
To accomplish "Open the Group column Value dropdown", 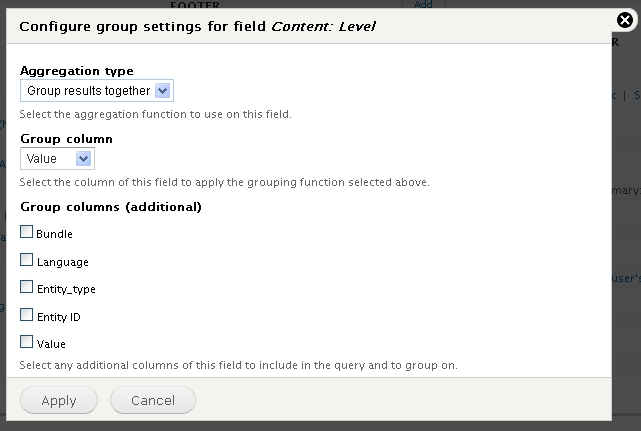I will (x=57, y=158).
